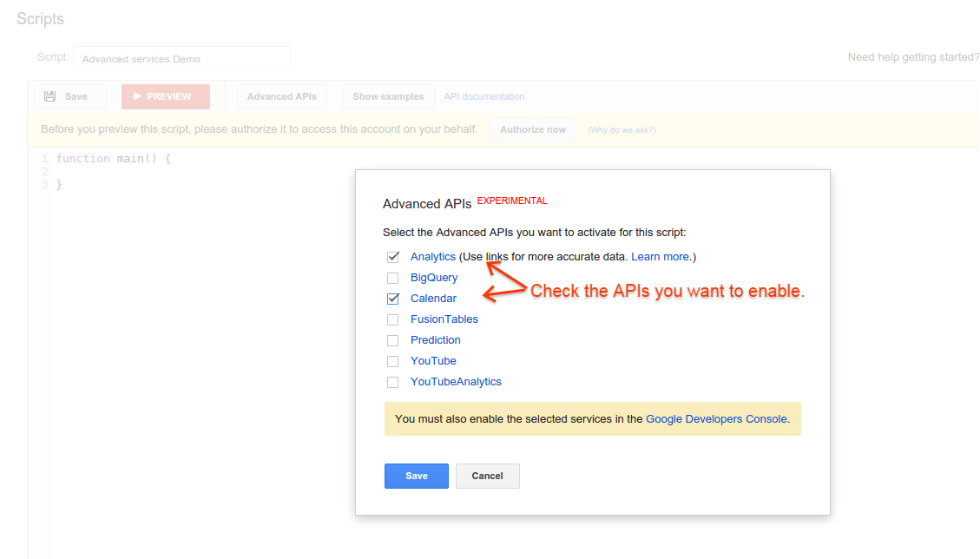Enable the Prediction API checkbox
Image resolution: width=980 pixels, height=559 pixels.
[393, 340]
